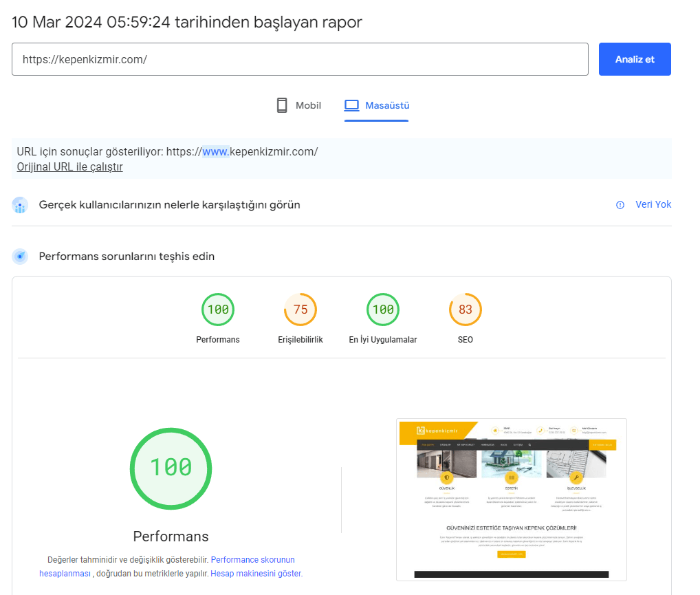Screen dimensions: 700x595
Task: Open the Performance skorunun hesaplanması link
Action: pos(252,560)
